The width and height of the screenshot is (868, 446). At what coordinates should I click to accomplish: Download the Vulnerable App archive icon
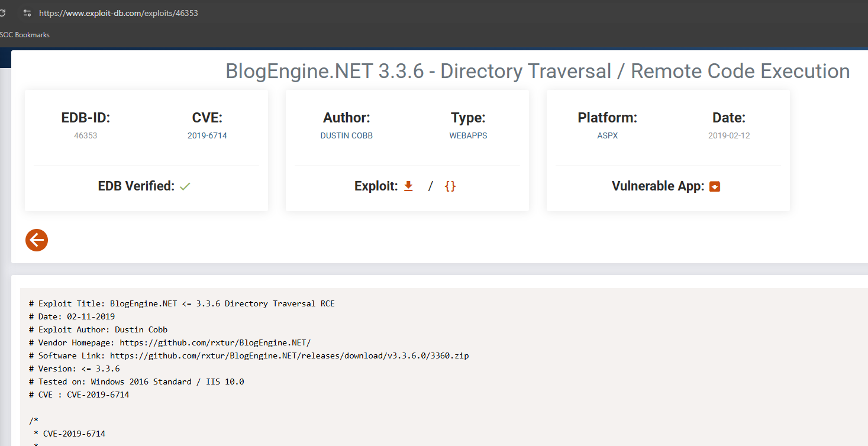coord(715,186)
